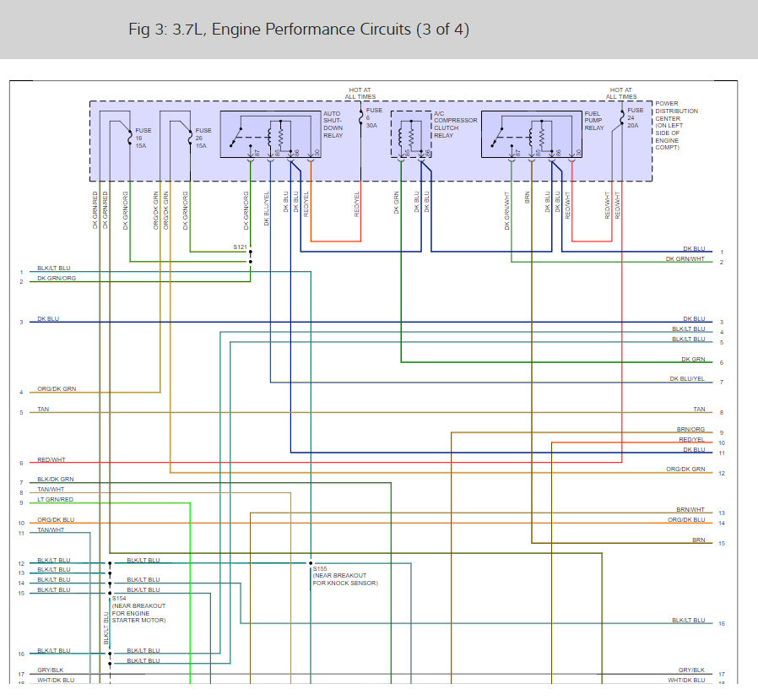
Task: Click the A/C Compressor Clutch Relay symbol
Action: tap(411, 134)
